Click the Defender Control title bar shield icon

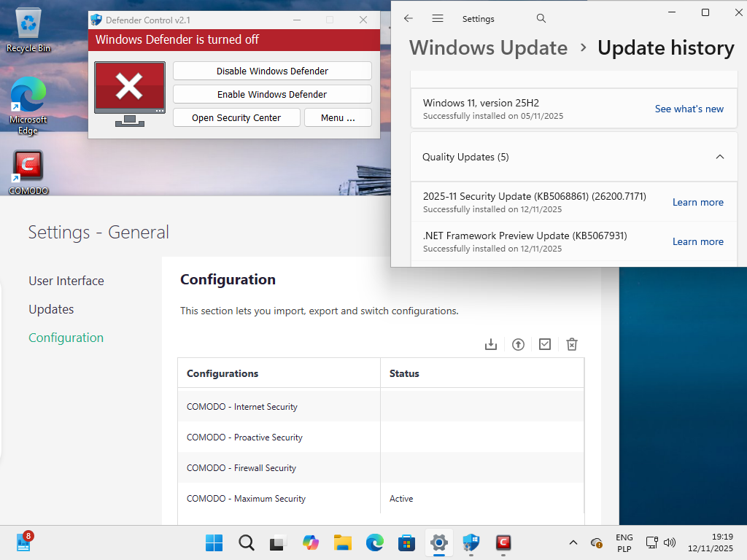(96, 20)
